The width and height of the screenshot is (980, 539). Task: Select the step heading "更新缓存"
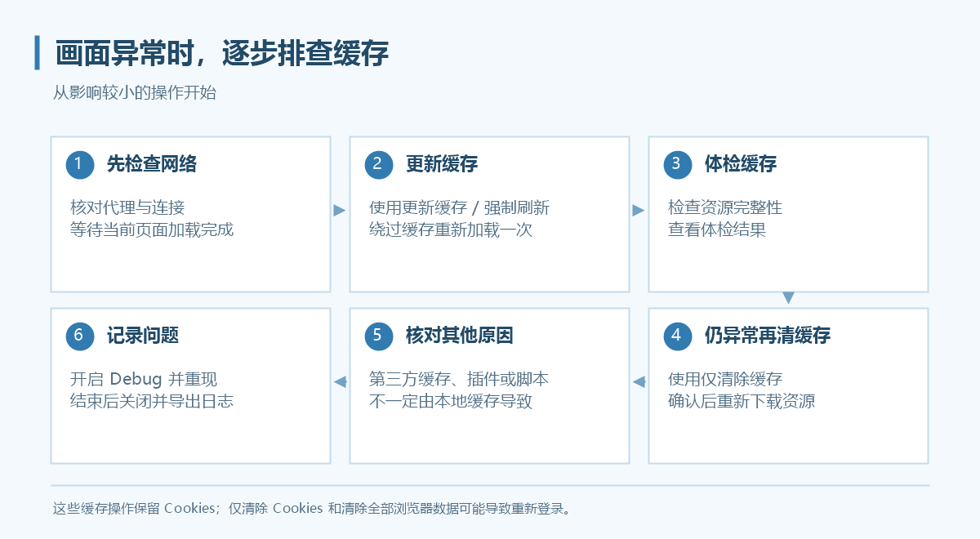(x=442, y=164)
